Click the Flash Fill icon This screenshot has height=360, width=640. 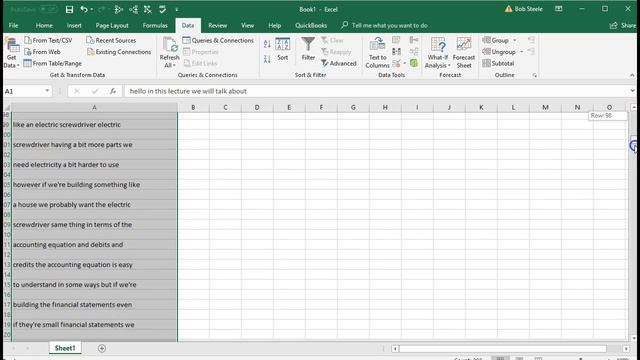396,40
